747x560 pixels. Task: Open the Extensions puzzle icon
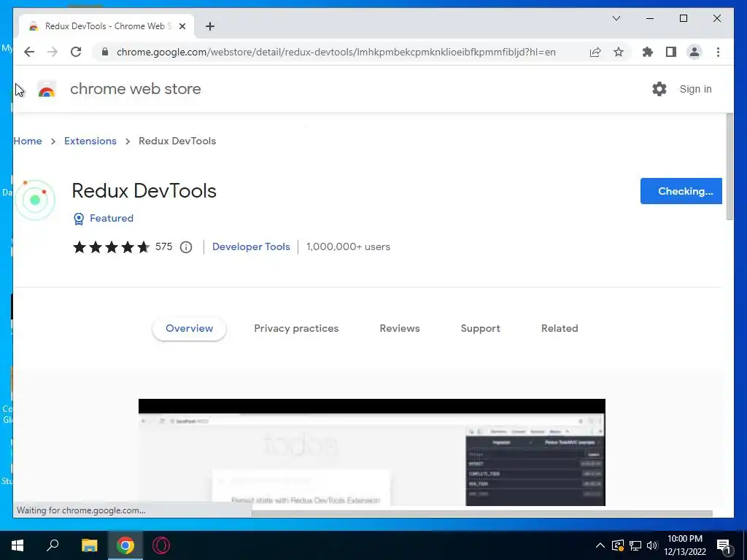coord(648,52)
